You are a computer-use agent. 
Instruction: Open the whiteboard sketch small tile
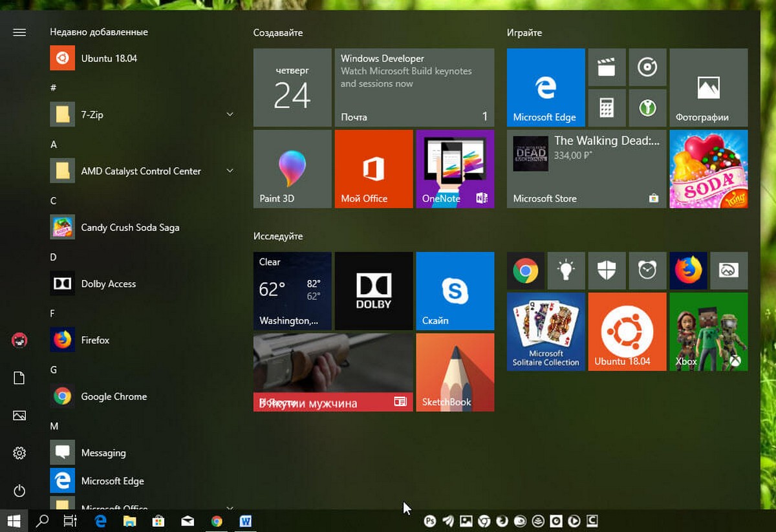(729, 271)
